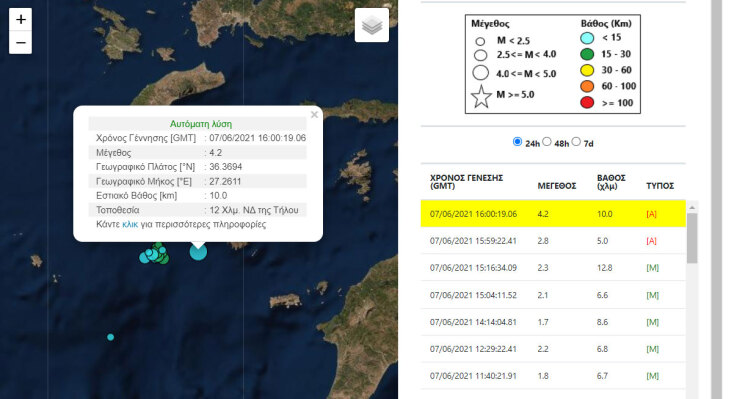
Task: Click the M < 2.5 small circle legend symbol
Action: click(480, 41)
